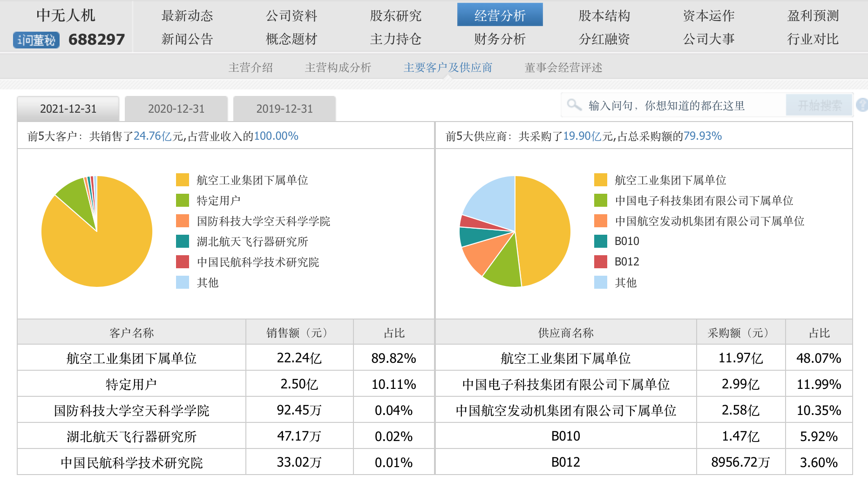Click light blue 其他 supplier legend swatch
The image size is (868, 489).
601,282
